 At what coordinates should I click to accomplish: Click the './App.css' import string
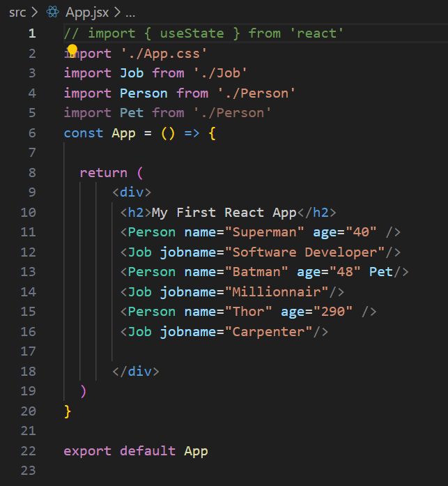pyautogui.click(x=164, y=54)
